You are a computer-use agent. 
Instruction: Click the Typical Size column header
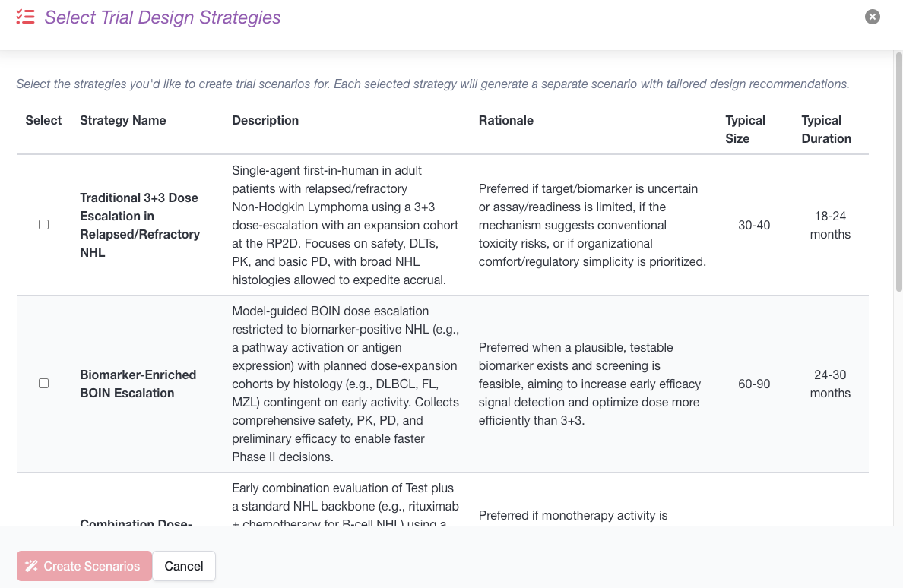click(745, 129)
